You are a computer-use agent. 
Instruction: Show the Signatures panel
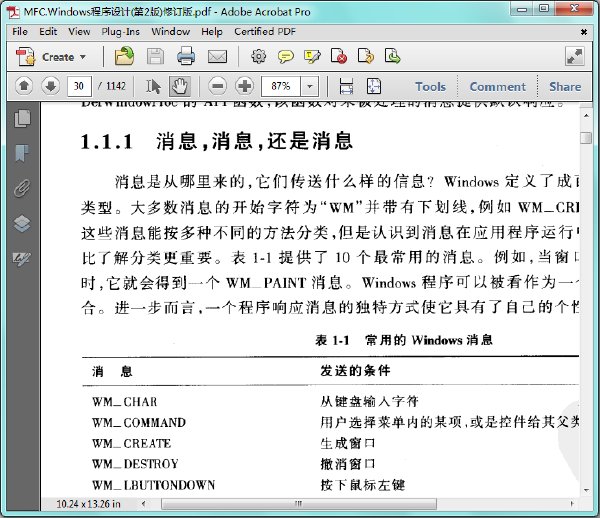click(x=22, y=259)
